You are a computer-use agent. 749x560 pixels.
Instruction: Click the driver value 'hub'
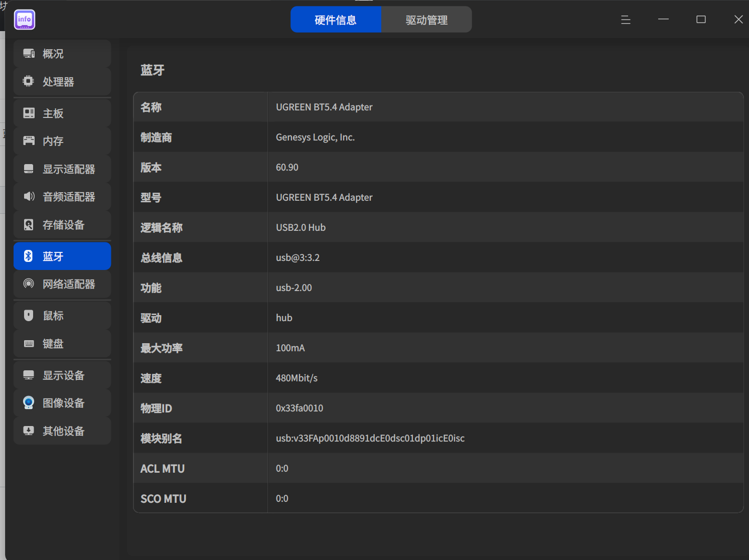(284, 318)
